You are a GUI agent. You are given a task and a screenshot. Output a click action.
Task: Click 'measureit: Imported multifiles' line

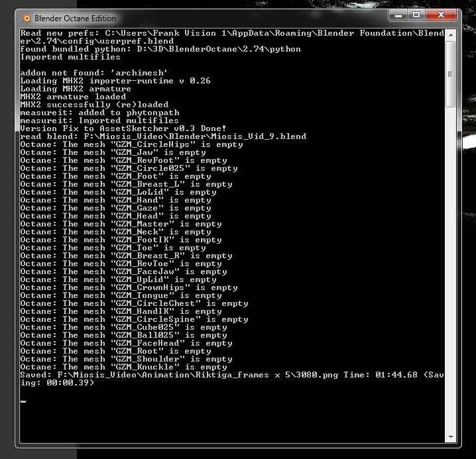[99, 121]
